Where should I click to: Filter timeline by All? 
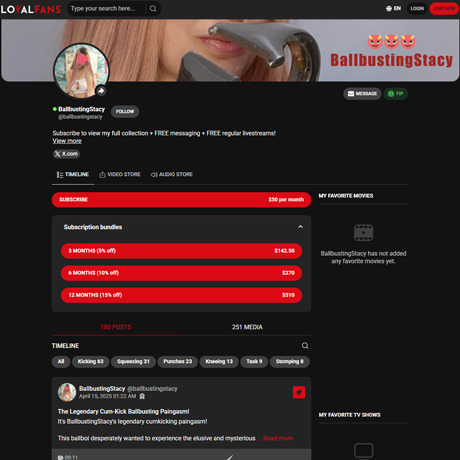pyautogui.click(x=61, y=362)
